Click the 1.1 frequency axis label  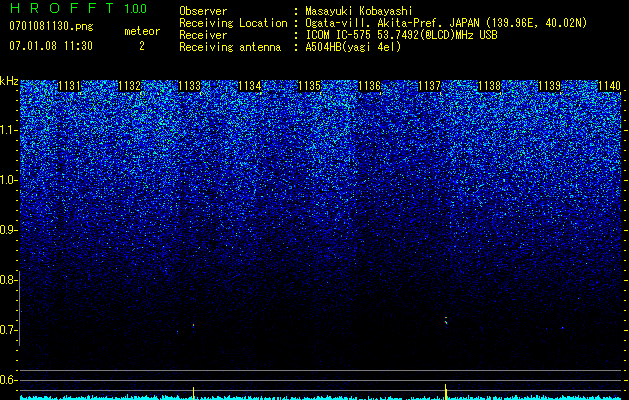8,130
